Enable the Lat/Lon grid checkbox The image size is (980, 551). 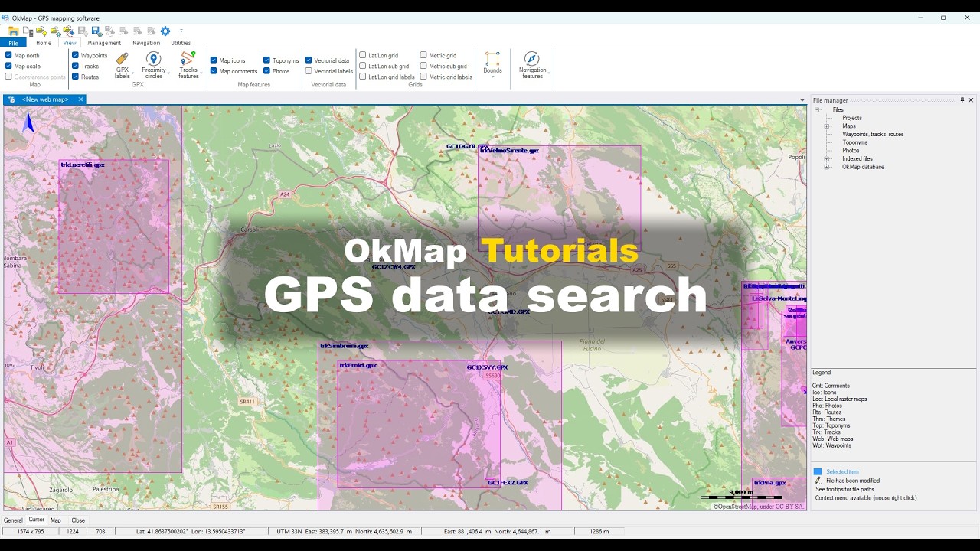(x=363, y=55)
